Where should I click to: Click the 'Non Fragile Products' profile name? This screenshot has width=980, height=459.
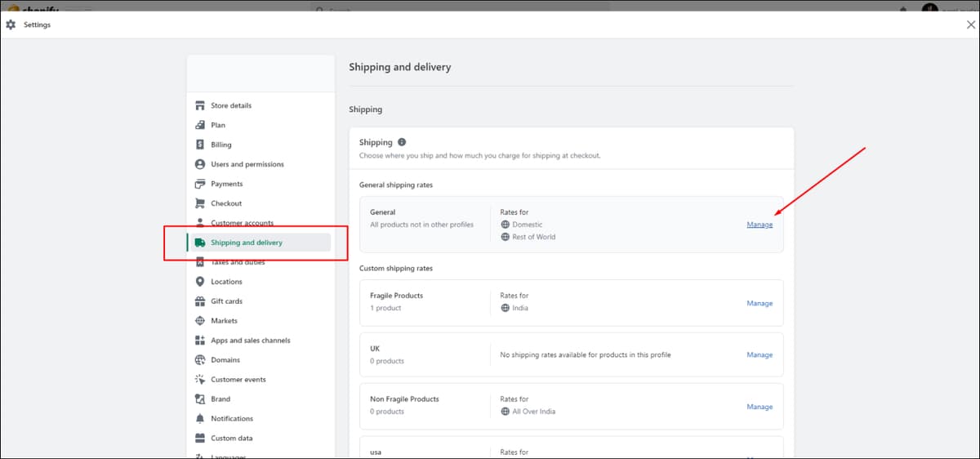pos(404,399)
